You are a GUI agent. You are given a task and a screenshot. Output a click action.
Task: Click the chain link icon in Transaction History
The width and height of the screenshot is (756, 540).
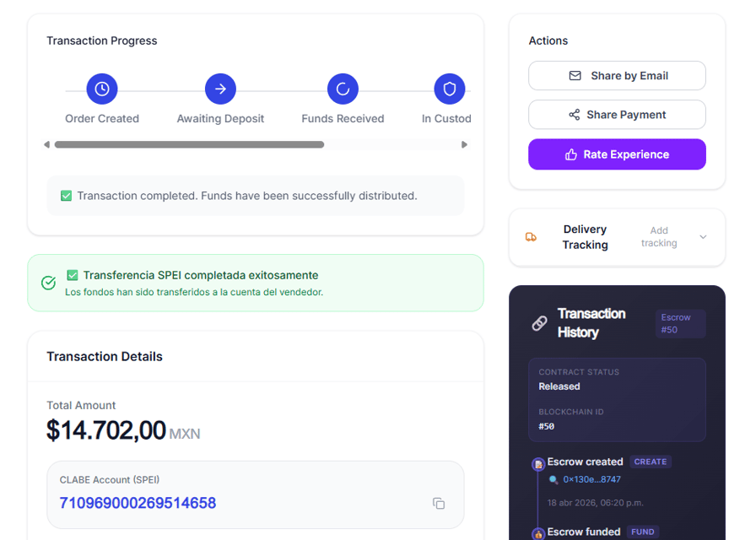(x=539, y=323)
